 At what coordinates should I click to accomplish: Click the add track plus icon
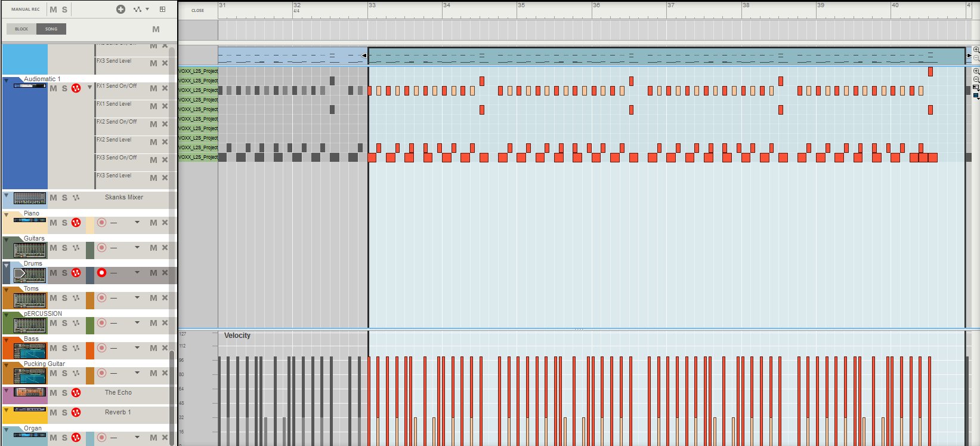click(x=120, y=9)
